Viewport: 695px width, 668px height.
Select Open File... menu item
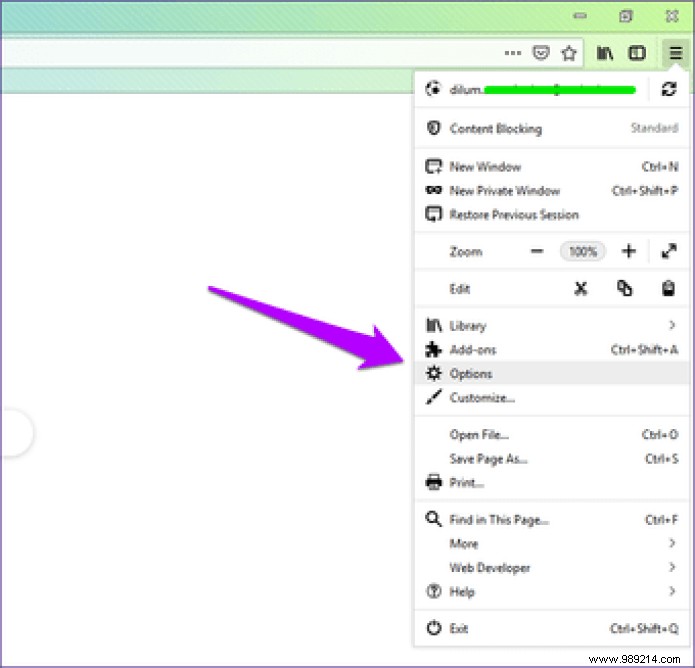tap(552, 435)
